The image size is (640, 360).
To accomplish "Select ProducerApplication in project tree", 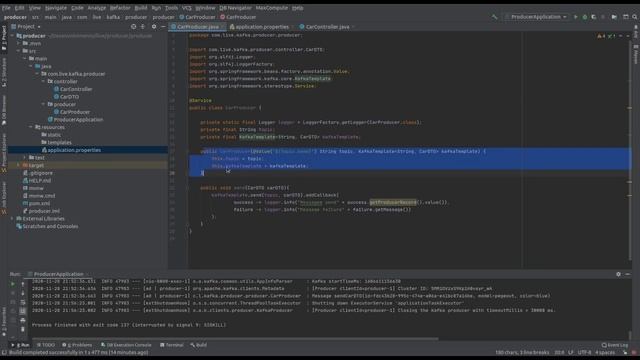I will pos(78,120).
